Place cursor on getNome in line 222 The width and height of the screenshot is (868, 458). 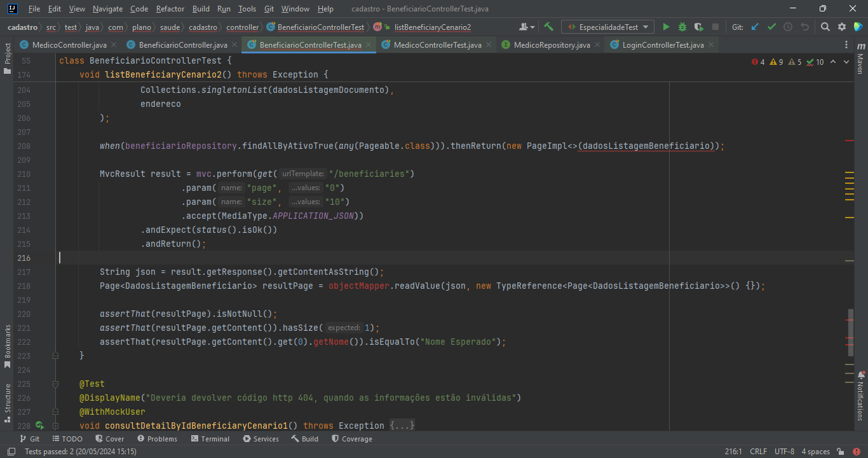[330, 342]
